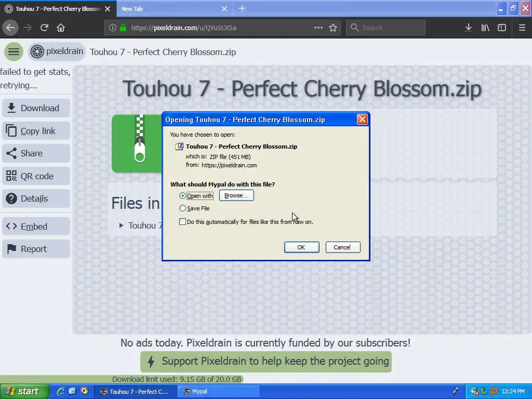Image resolution: width=532 pixels, height=399 pixels.
Task: Click the Copy link sidebar button
Action: (36, 130)
